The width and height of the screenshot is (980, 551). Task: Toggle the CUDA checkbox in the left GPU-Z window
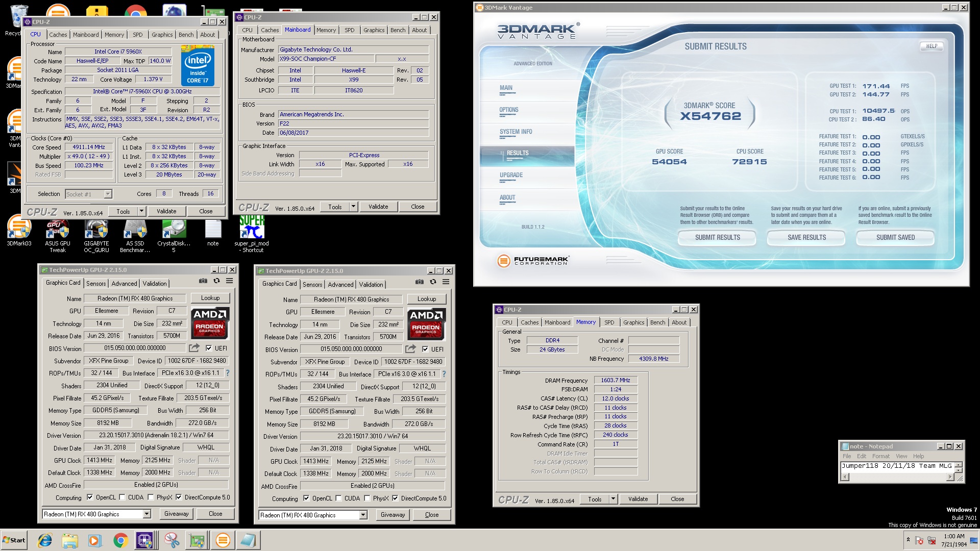pos(122,497)
